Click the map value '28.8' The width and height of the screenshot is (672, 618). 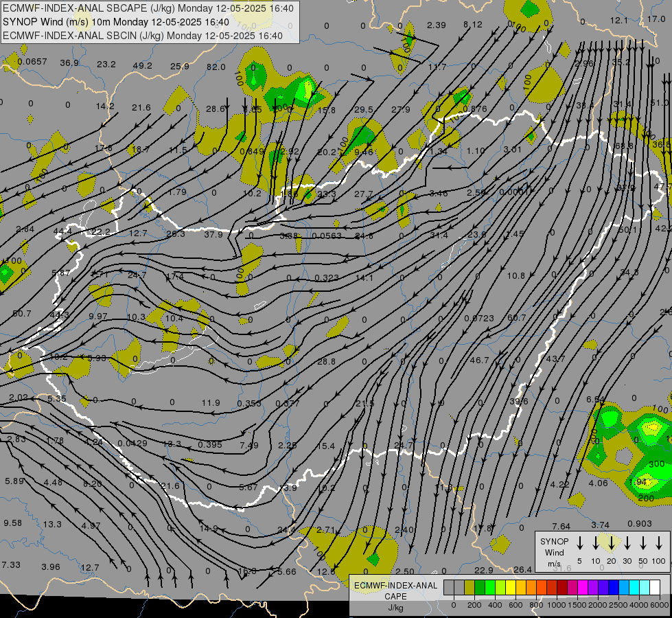click(x=327, y=362)
